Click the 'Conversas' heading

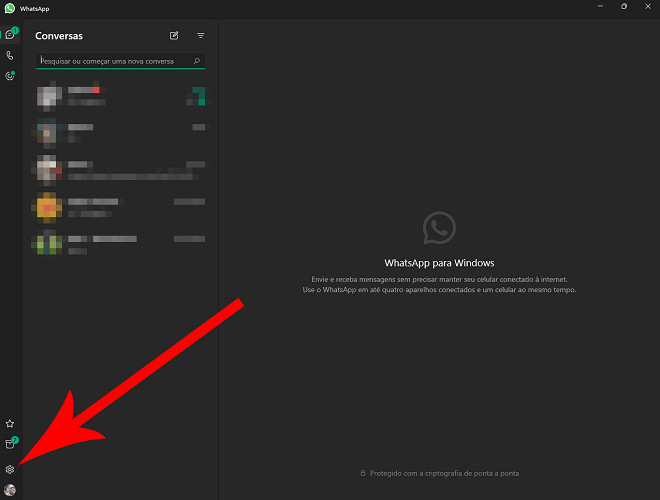[x=59, y=36]
